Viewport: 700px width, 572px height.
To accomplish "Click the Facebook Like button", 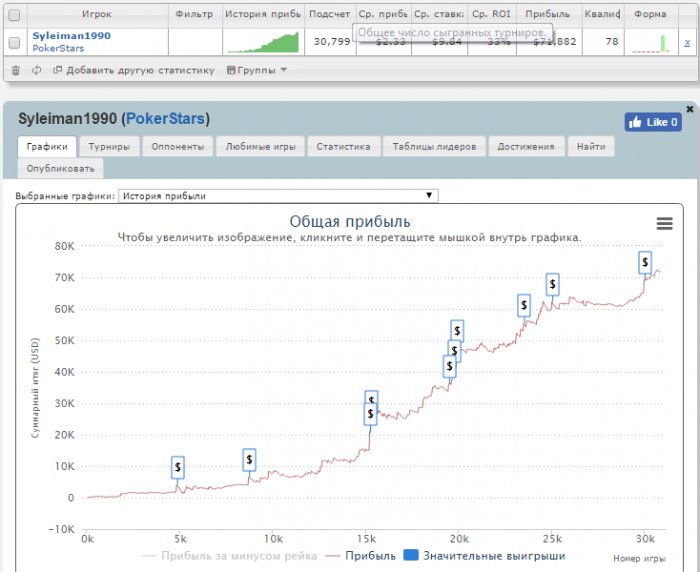I will [x=653, y=122].
